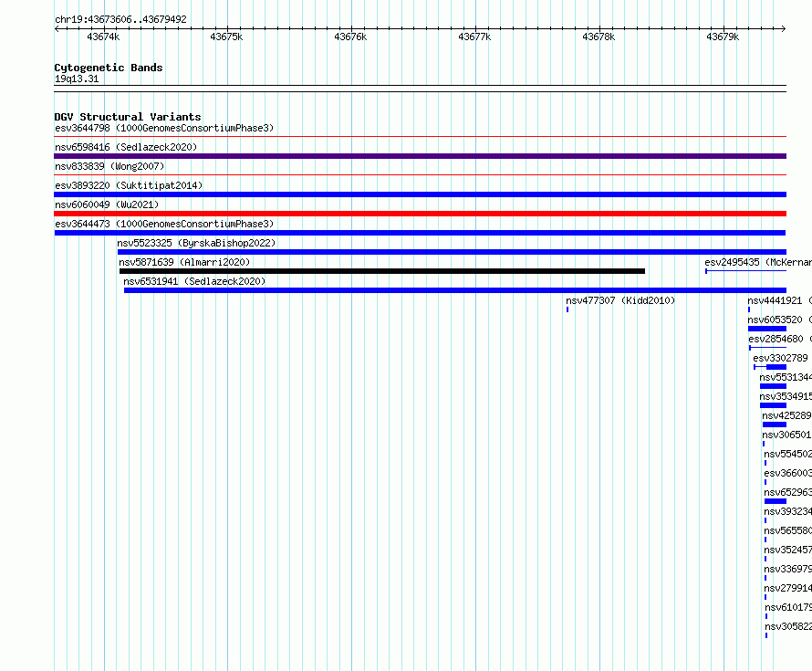Open the label starting nsv336979
The image size is (812, 671).
click(x=787, y=569)
